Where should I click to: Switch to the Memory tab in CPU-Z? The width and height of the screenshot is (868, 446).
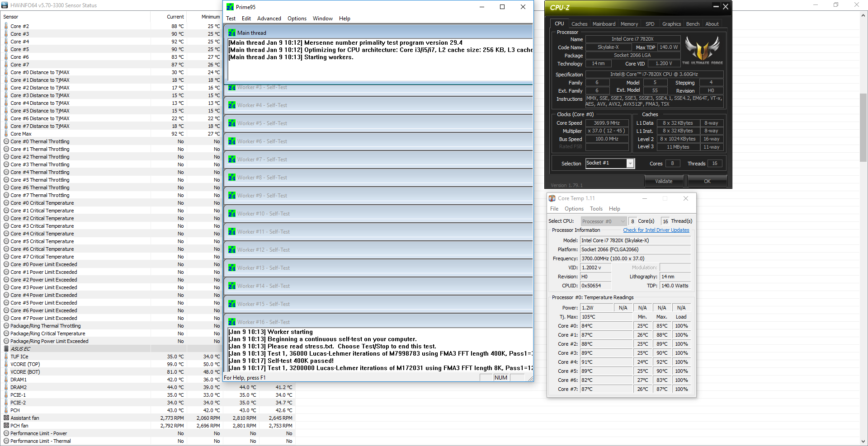pos(629,24)
